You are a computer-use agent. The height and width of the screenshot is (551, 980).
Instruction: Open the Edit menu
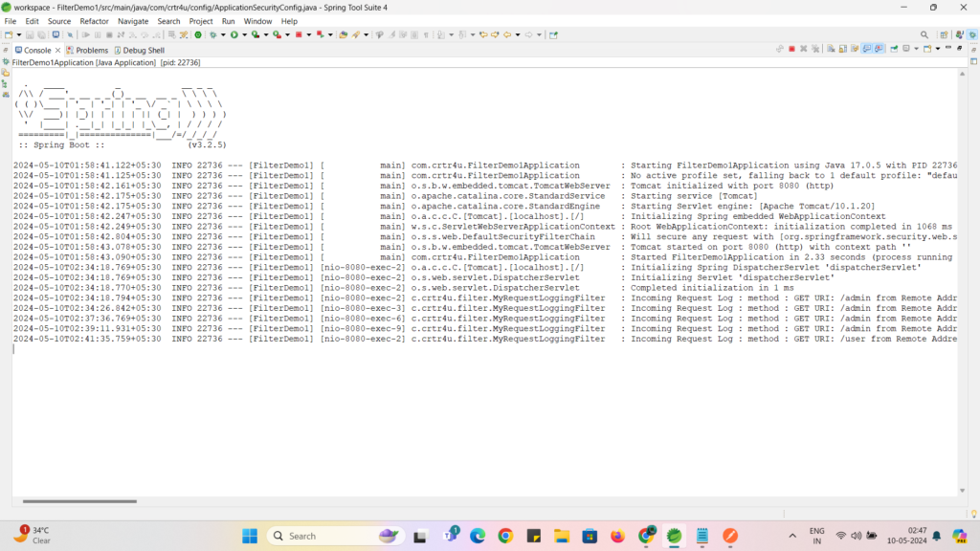tap(32, 21)
